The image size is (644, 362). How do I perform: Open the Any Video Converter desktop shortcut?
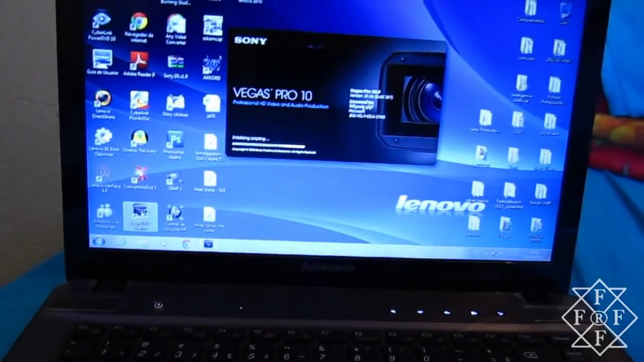click(176, 28)
